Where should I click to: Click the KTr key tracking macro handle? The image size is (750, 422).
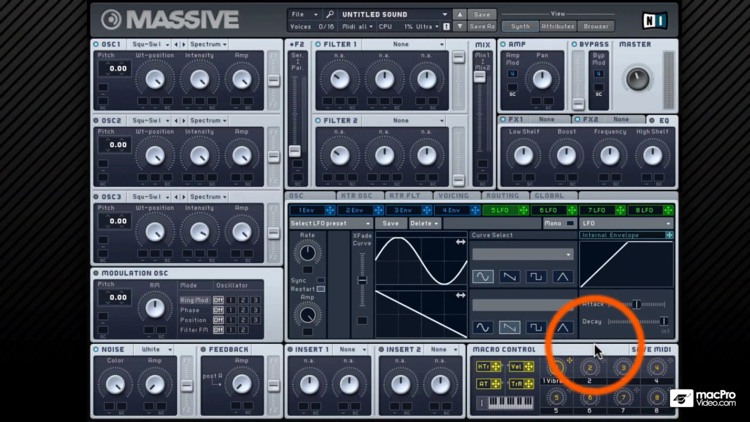pos(496,367)
